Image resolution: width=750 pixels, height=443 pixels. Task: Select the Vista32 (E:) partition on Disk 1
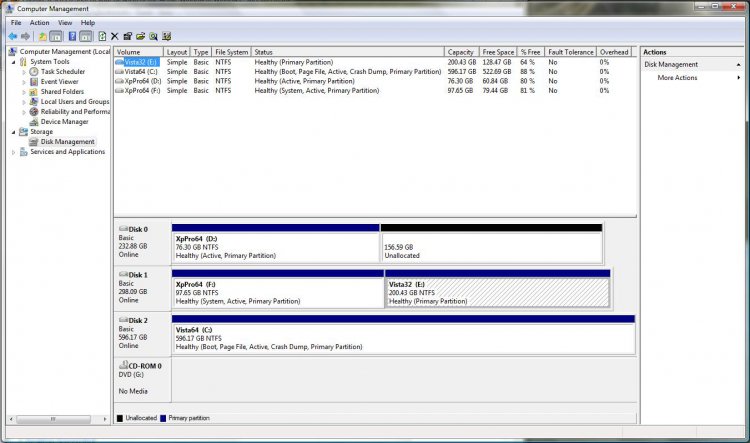(x=497, y=289)
